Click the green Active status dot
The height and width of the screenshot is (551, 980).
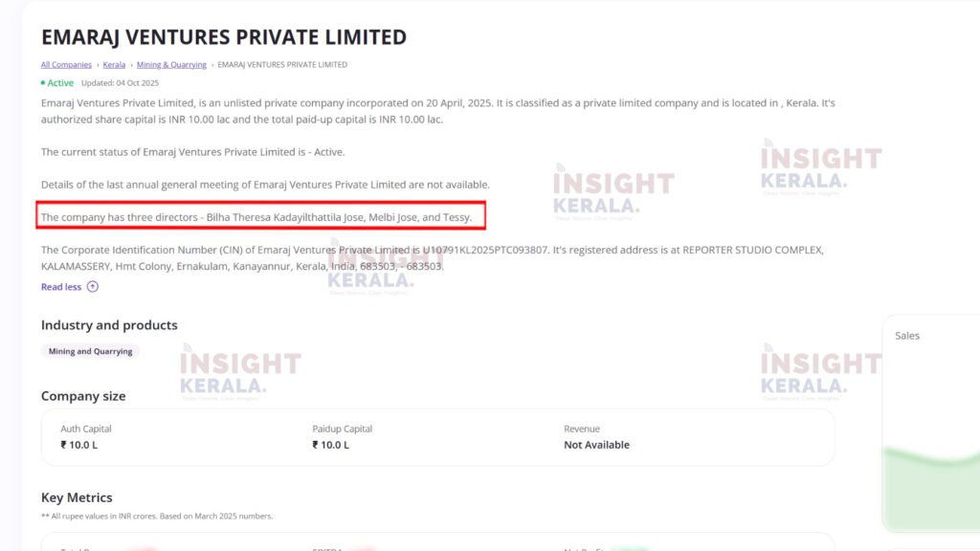click(x=43, y=83)
